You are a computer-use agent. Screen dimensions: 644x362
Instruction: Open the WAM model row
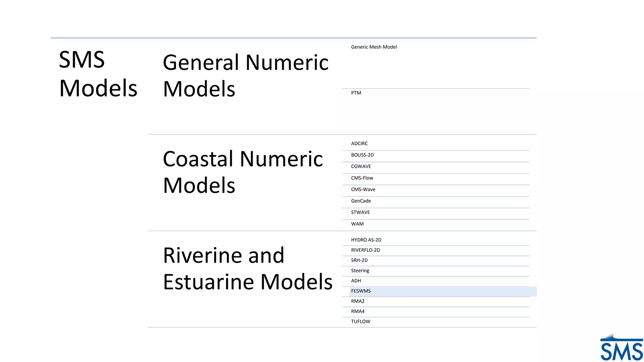coord(357,224)
